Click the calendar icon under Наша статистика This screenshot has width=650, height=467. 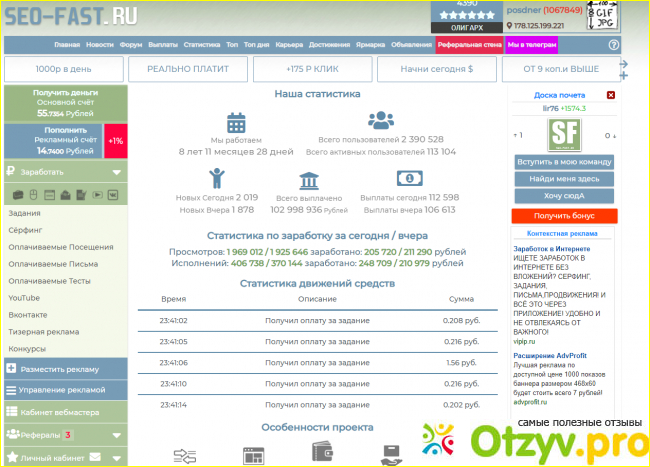pyautogui.click(x=236, y=123)
